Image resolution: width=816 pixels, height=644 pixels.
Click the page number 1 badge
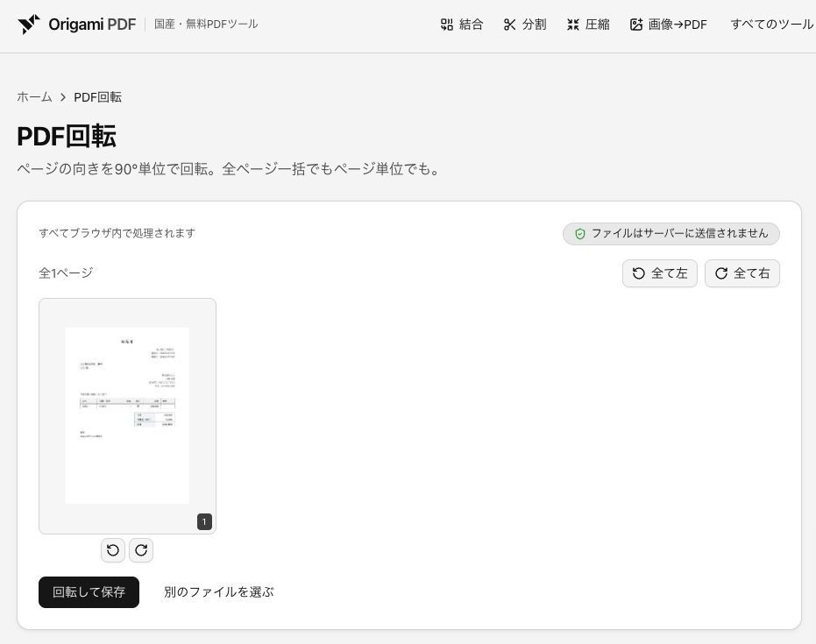[x=204, y=521]
